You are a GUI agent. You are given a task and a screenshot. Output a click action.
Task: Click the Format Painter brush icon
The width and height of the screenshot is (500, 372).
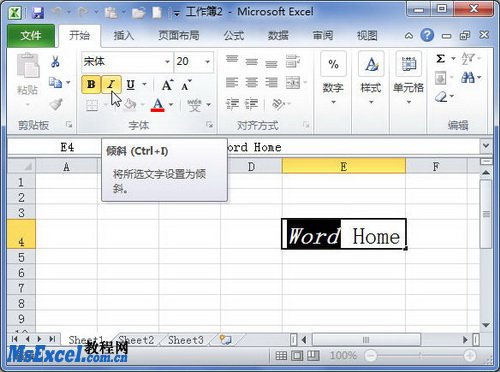point(56,104)
